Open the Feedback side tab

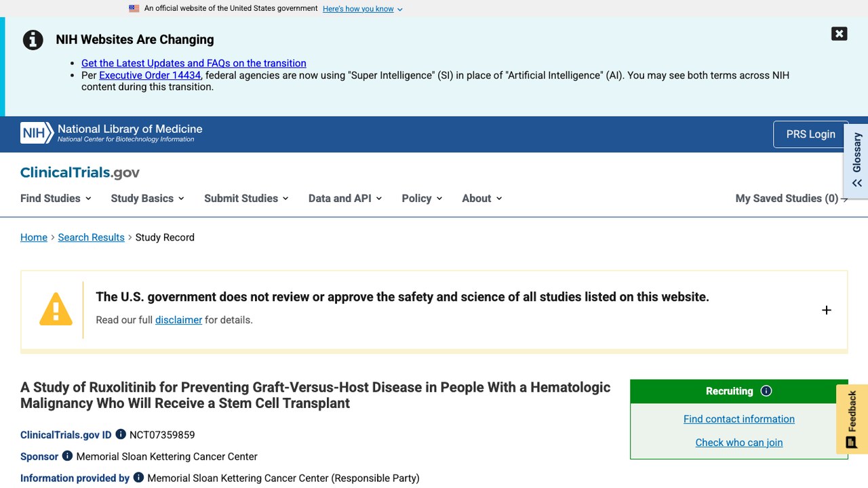852,419
